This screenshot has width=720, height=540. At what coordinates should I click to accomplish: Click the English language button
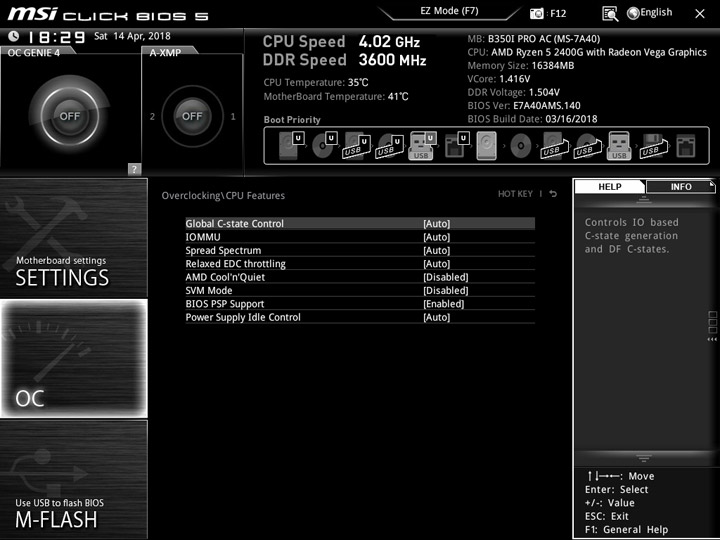click(x=656, y=12)
